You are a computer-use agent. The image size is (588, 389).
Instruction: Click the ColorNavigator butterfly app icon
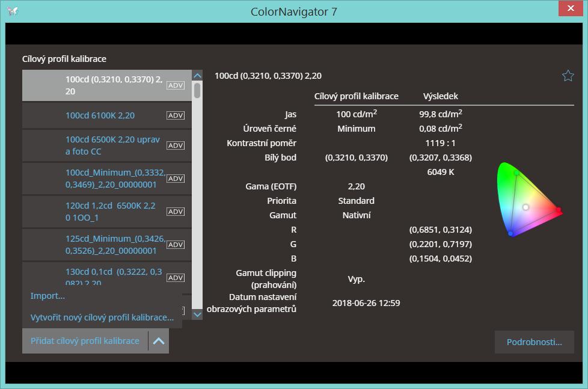coord(13,11)
